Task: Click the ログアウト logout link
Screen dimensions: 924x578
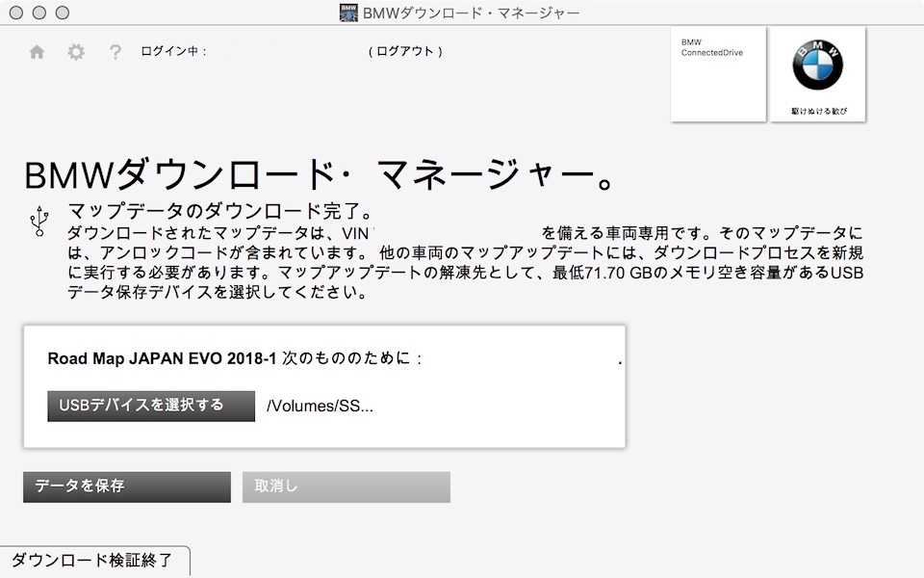Action: [405, 51]
